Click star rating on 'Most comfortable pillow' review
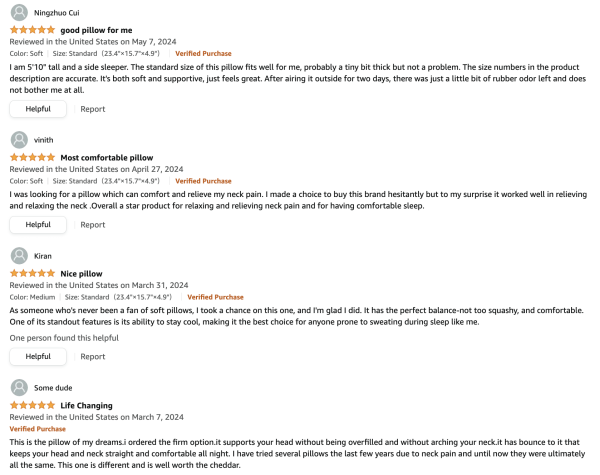 pyautogui.click(x=32, y=157)
